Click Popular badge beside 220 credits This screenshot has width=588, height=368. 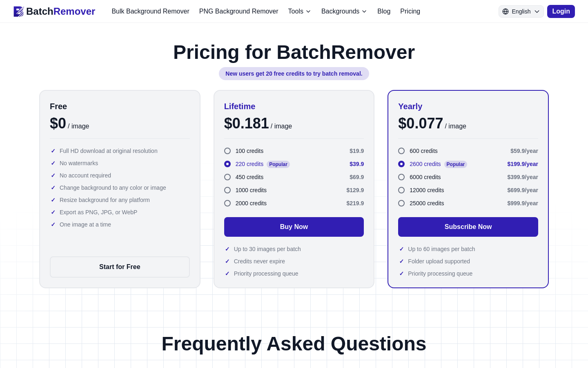[x=278, y=164]
